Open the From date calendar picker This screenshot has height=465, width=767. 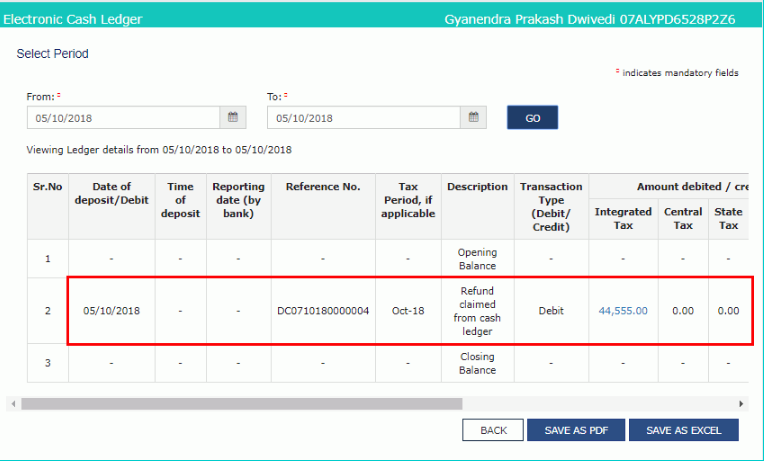point(233,117)
